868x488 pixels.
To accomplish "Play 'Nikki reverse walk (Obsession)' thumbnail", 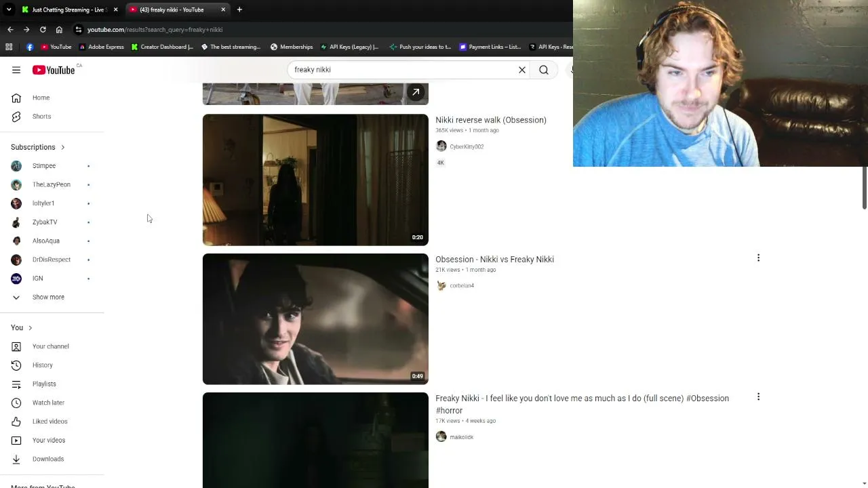I will 315,180.
